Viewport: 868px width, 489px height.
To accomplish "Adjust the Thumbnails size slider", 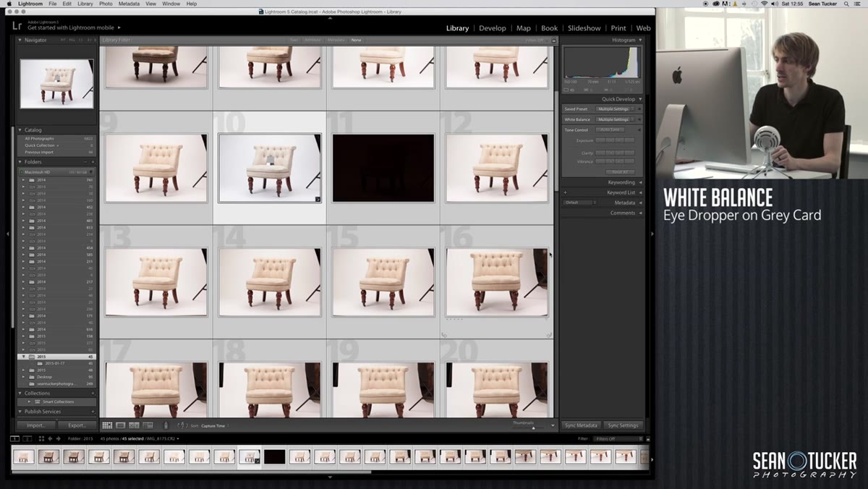I will tap(533, 428).
